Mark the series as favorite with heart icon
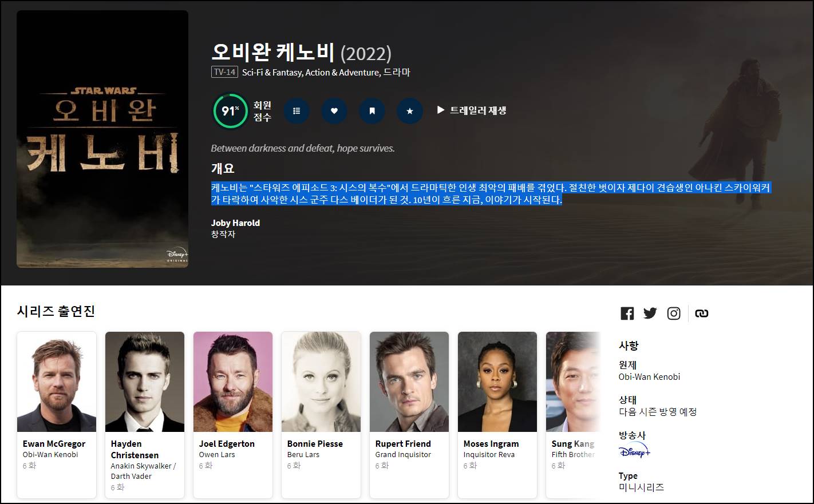 tap(334, 111)
